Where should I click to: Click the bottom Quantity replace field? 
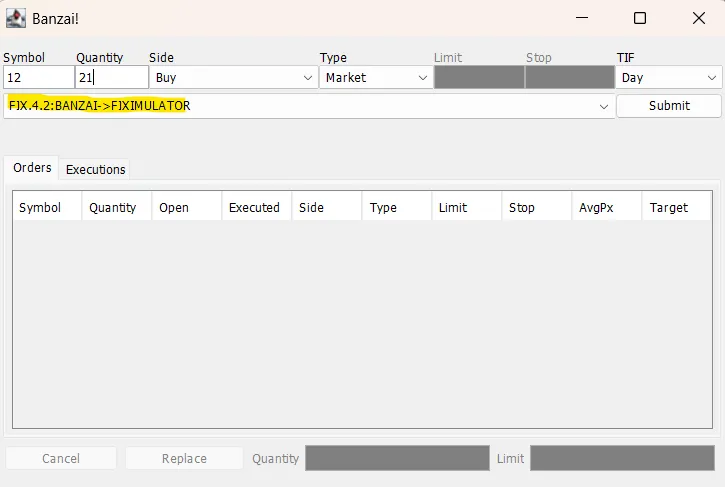pos(397,458)
